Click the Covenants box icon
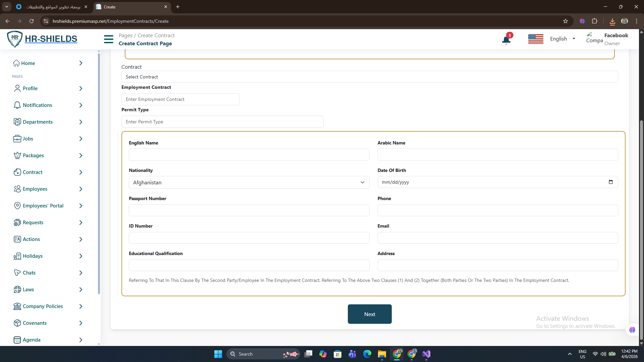Screen dimensions: 644x362 click(x=17, y=323)
